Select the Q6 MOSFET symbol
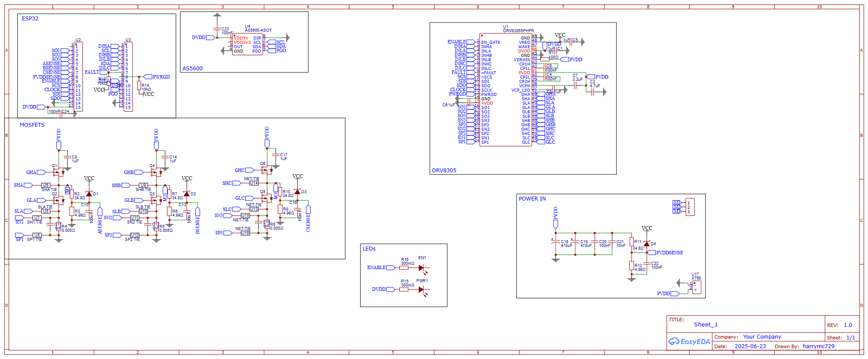 267,170
